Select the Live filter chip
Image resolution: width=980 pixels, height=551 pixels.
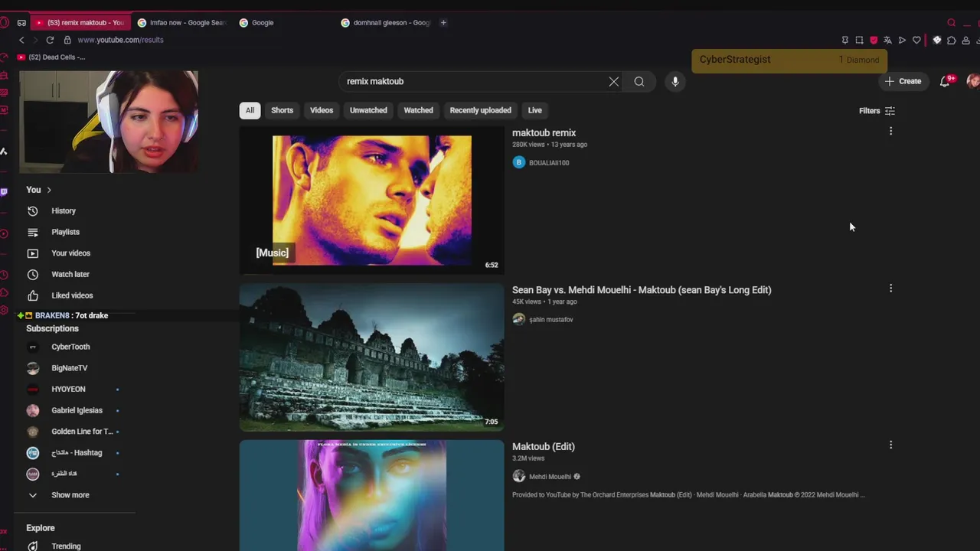pyautogui.click(x=534, y=110)
